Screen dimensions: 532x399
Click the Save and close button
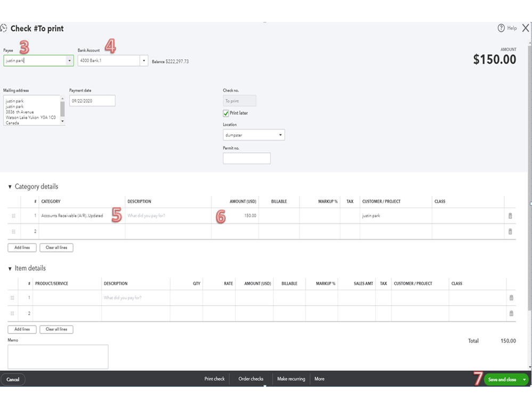pyautogui.click(x=502, y=379)
